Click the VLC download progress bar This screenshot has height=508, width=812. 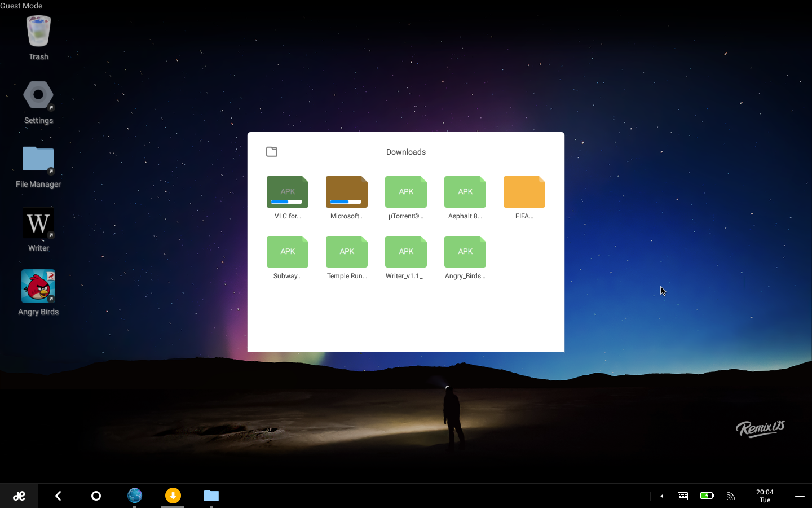pos(286,202)
